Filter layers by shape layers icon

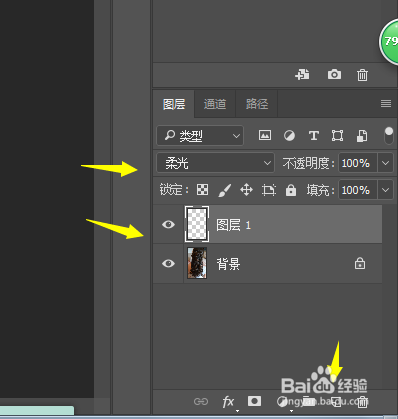[x=337, y=136]
